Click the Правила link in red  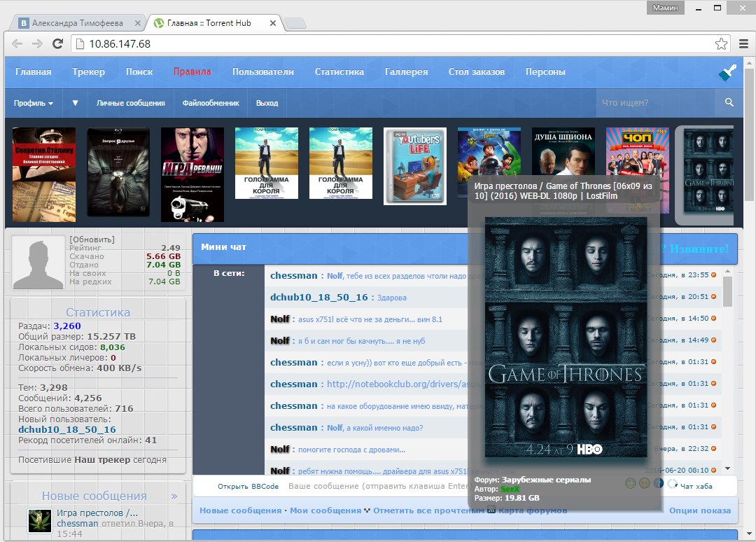pyautogui.click(x=192, y=71)
